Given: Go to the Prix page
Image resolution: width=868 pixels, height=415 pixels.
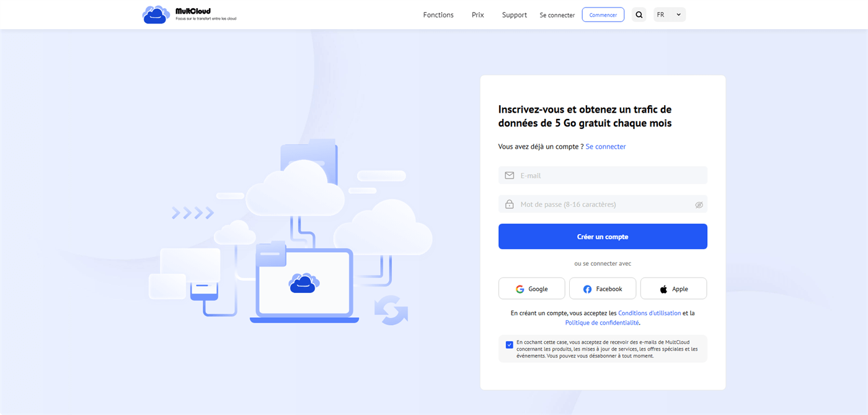Looking at the screenshot, I should click(x=478, y=15).
